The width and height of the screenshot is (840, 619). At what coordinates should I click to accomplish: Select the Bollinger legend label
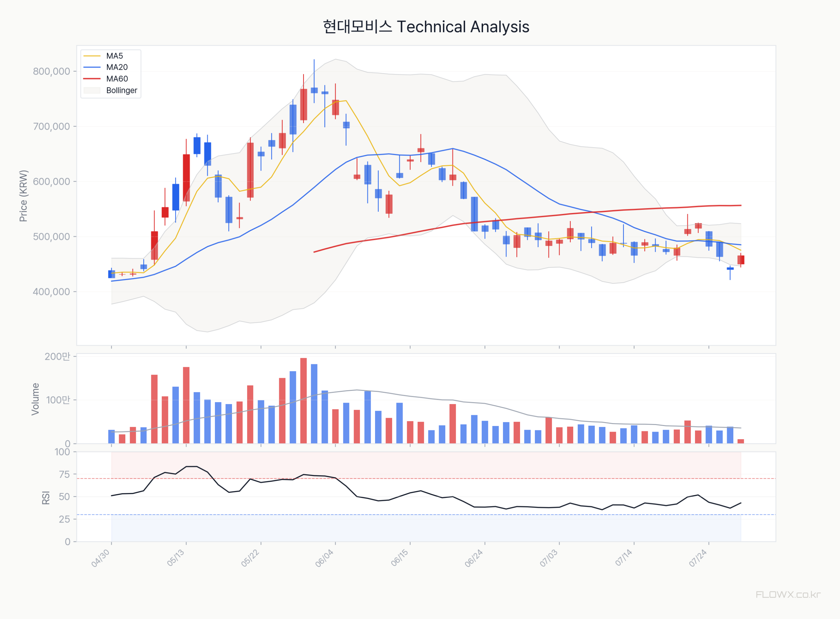[122, 90]
